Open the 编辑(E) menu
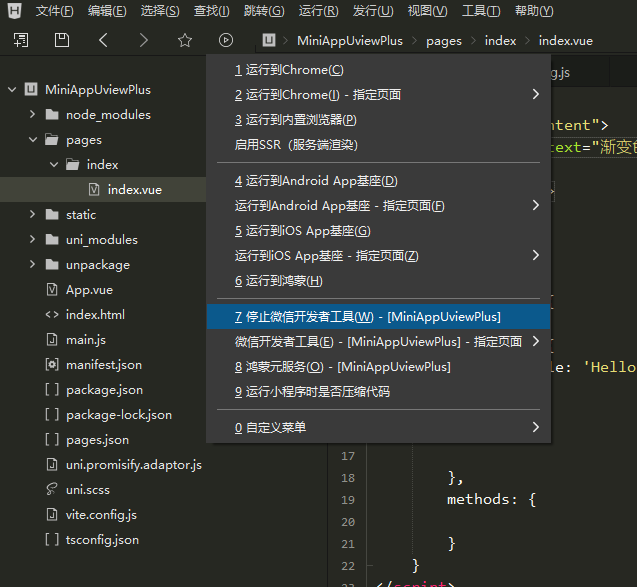637x587 pixels. 107,11
